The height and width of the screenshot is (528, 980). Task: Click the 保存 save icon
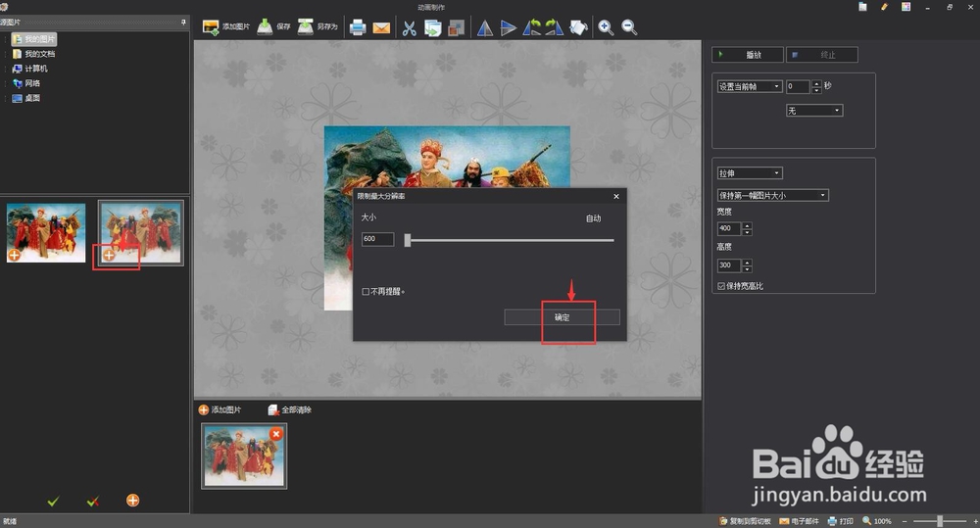(x=265, y=26)
